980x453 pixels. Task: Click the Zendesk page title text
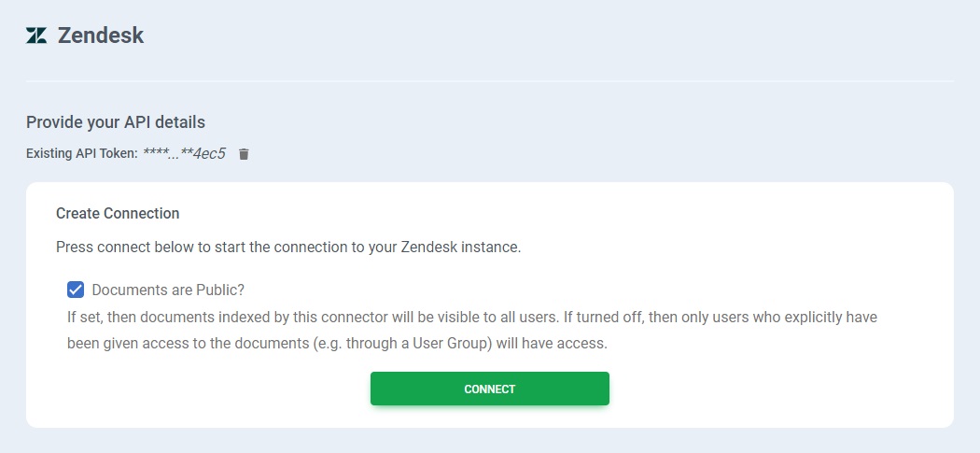[x=101, y=36]
